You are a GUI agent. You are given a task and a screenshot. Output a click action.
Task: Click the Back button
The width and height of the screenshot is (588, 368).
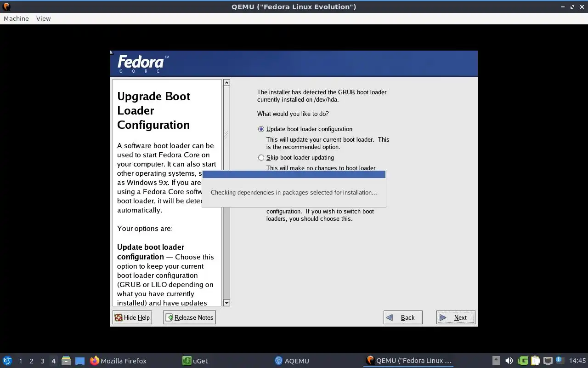point(403,317)
